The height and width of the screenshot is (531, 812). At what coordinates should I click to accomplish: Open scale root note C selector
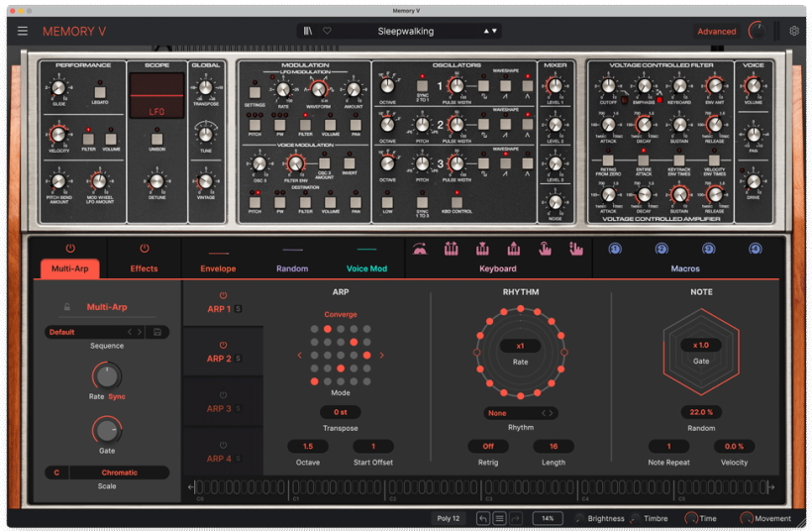[x=56, y=473]
